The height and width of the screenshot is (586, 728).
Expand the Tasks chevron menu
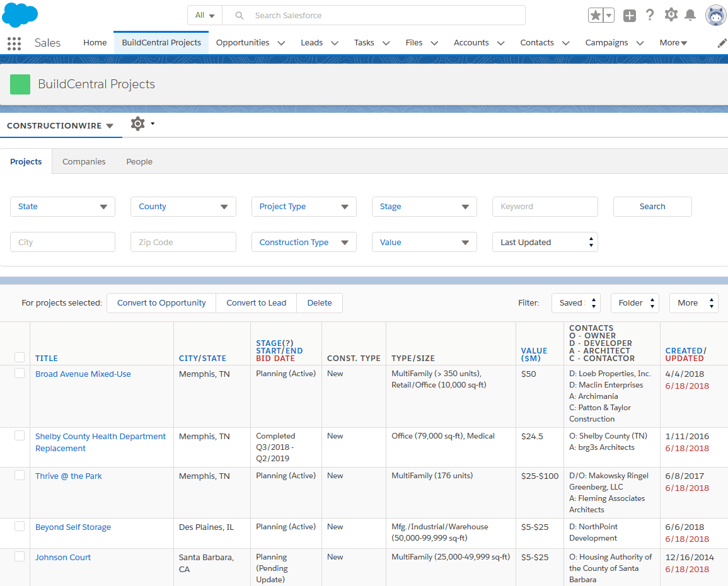(x=386, y=43)
